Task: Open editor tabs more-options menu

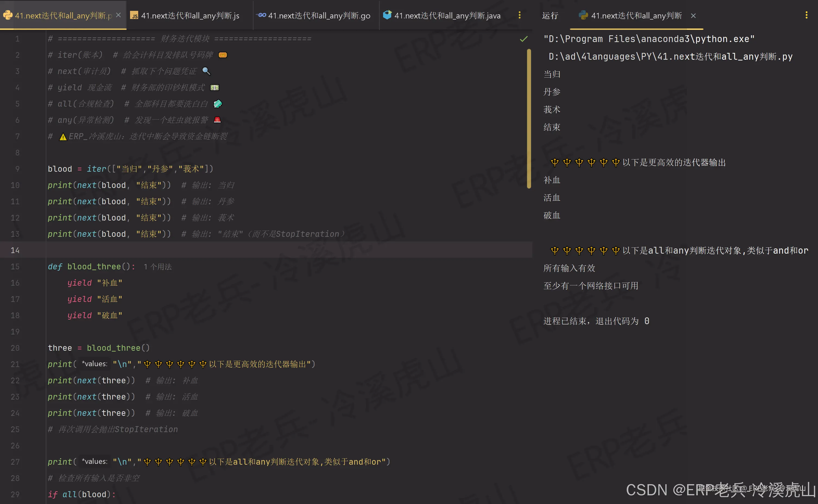Action: pyautogui.click(x=519, y=15)
